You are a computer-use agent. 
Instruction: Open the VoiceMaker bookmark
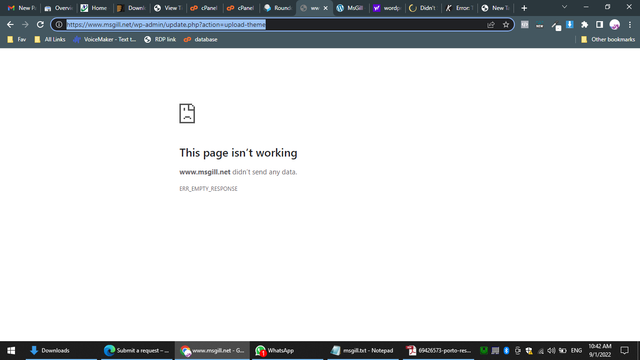tap(104, 39)
